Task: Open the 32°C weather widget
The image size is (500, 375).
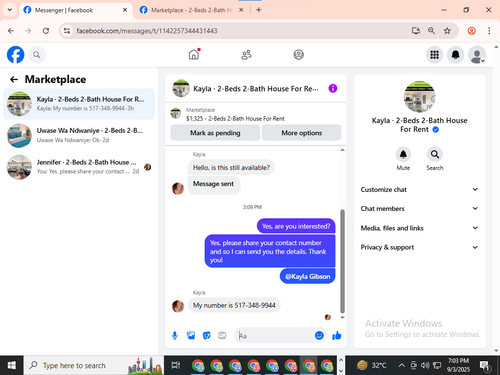Action: point(371,365)
